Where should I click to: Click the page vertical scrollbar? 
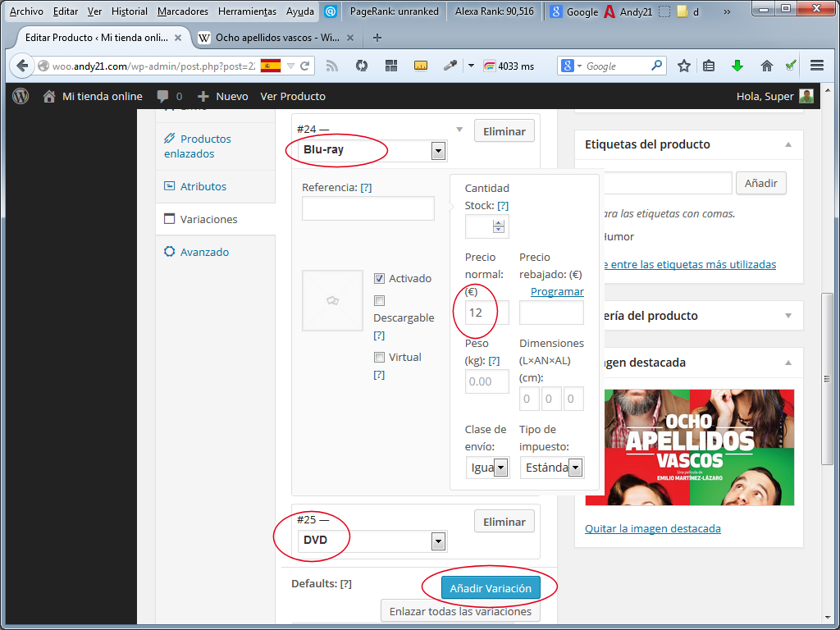(827, 379)
